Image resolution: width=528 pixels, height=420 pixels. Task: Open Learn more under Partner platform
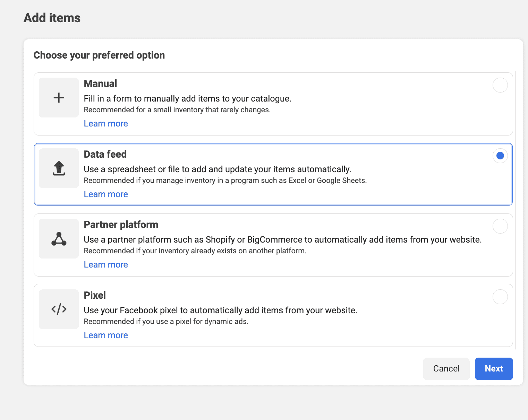[105, 264]
